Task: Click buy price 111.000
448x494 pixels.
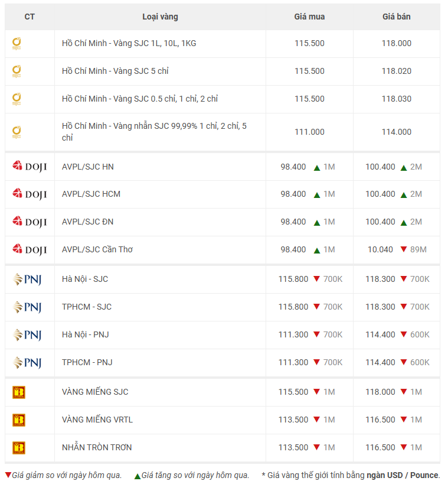Action: 309,132
